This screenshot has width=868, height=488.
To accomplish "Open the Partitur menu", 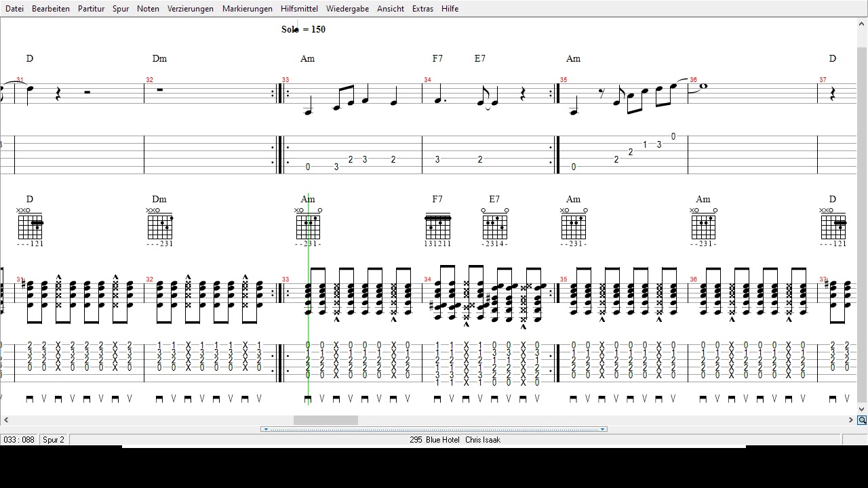I will (91, 9).
